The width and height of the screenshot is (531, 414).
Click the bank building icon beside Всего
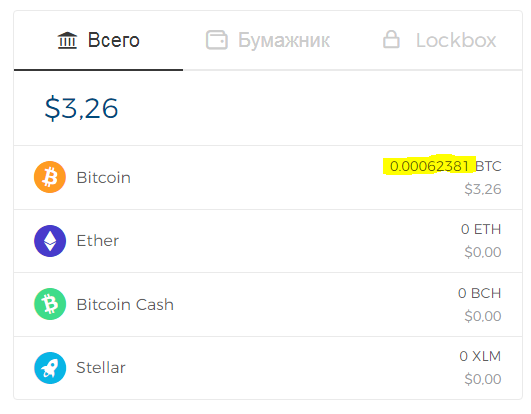(67, 40)
